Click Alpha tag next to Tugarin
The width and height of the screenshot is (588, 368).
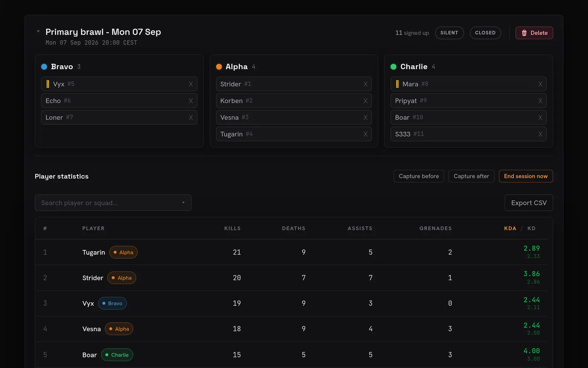[123, 252]
